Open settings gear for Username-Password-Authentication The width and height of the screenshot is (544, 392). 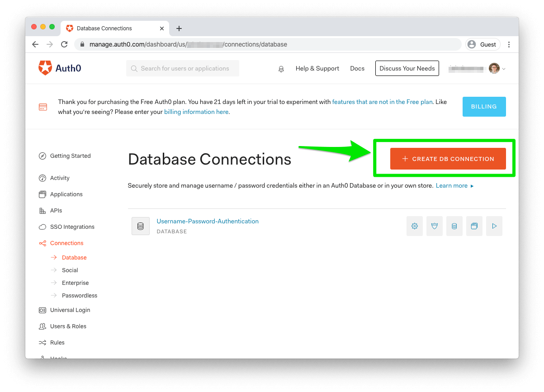[415, 226]
